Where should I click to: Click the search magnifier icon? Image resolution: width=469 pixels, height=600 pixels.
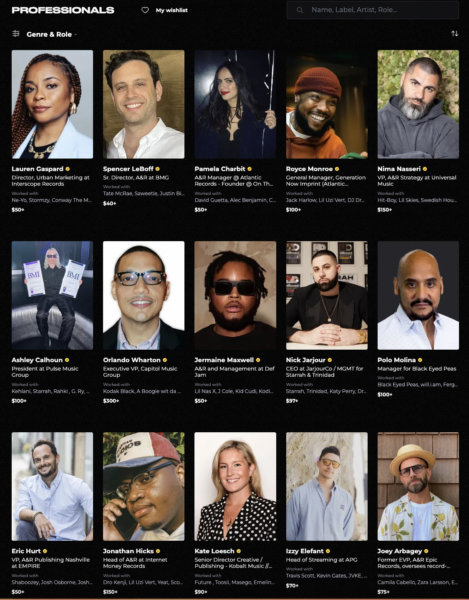tap(300, 10)
